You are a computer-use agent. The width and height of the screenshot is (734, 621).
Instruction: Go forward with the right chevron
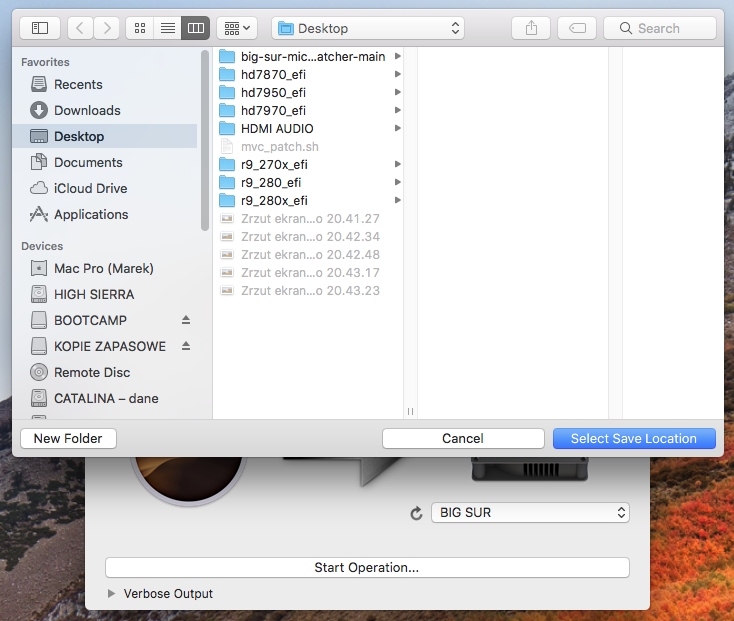(x=107, y=28)
